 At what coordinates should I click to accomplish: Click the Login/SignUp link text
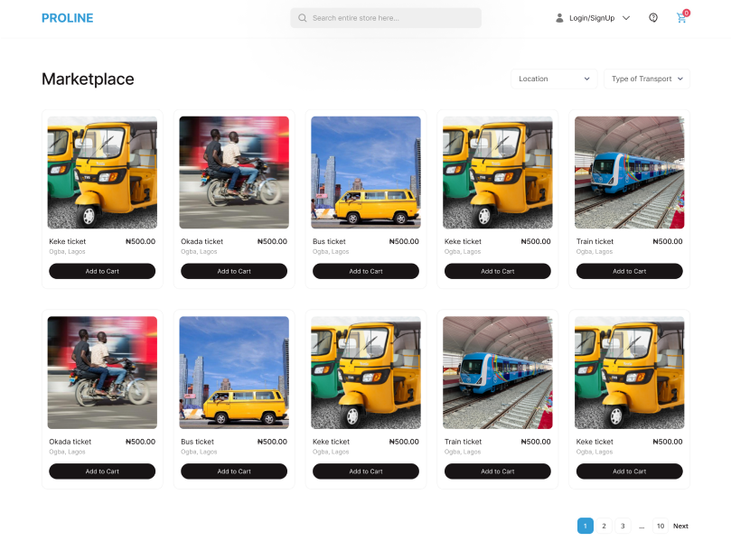coord(592,18)
